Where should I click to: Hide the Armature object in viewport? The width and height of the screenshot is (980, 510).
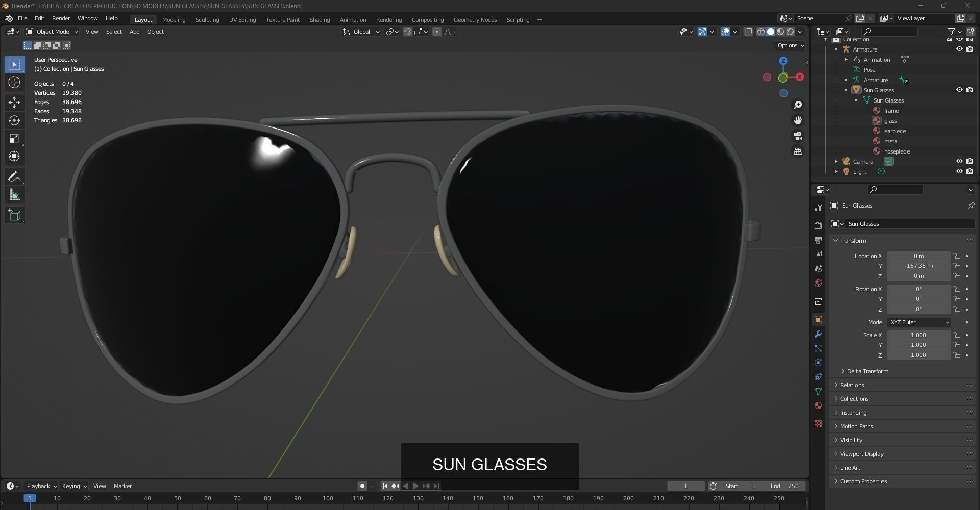[x=959, y=49]
